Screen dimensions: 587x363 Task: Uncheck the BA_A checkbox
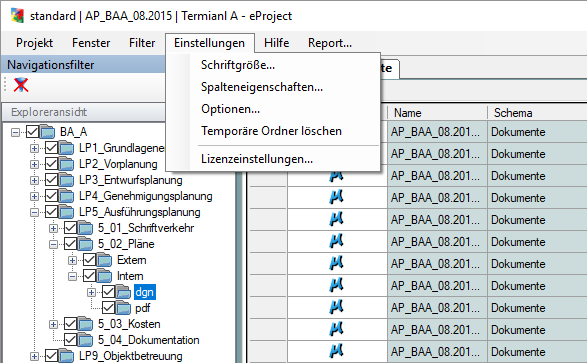coord(33,132)
